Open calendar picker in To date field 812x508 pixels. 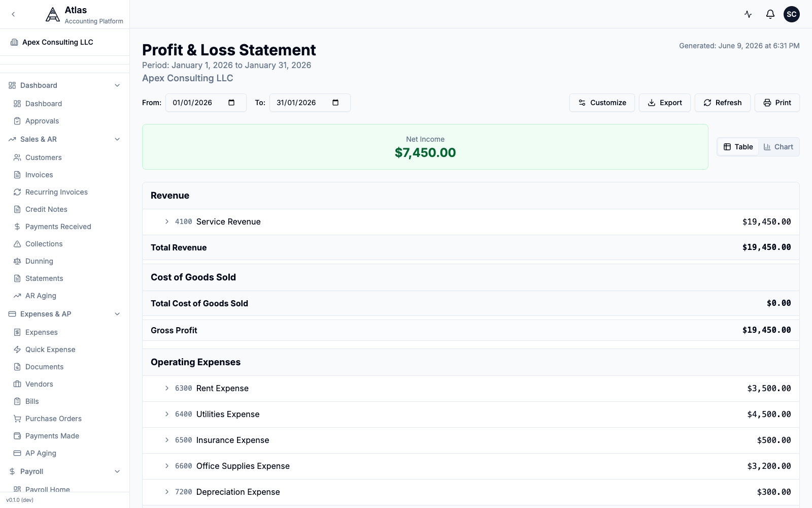335,103
